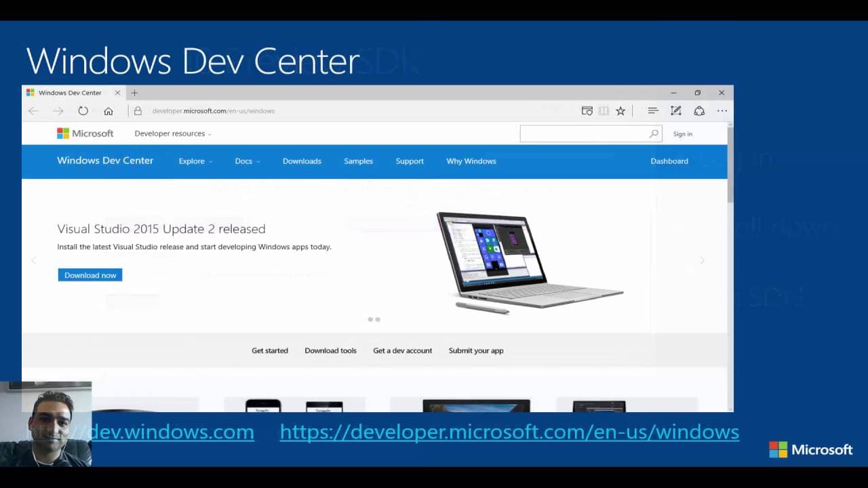Expand the Docs menu dropdown

pos(247,161)
